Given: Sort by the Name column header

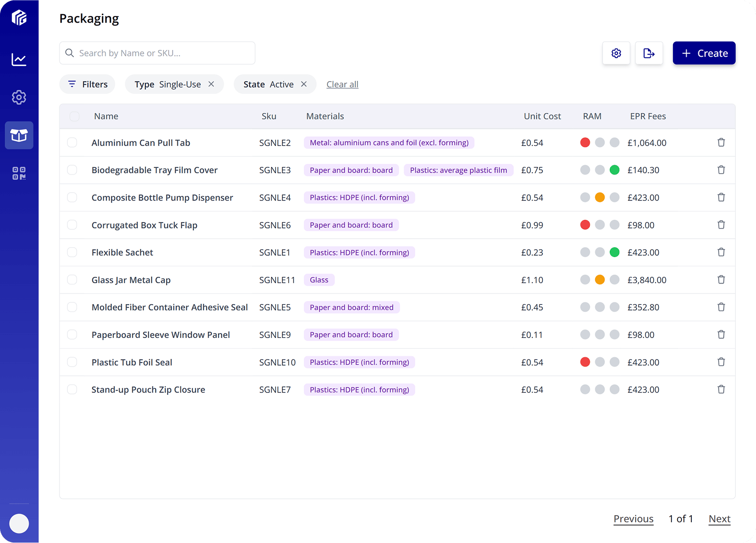Looking at the screenshot, I should tap(106, 116).
